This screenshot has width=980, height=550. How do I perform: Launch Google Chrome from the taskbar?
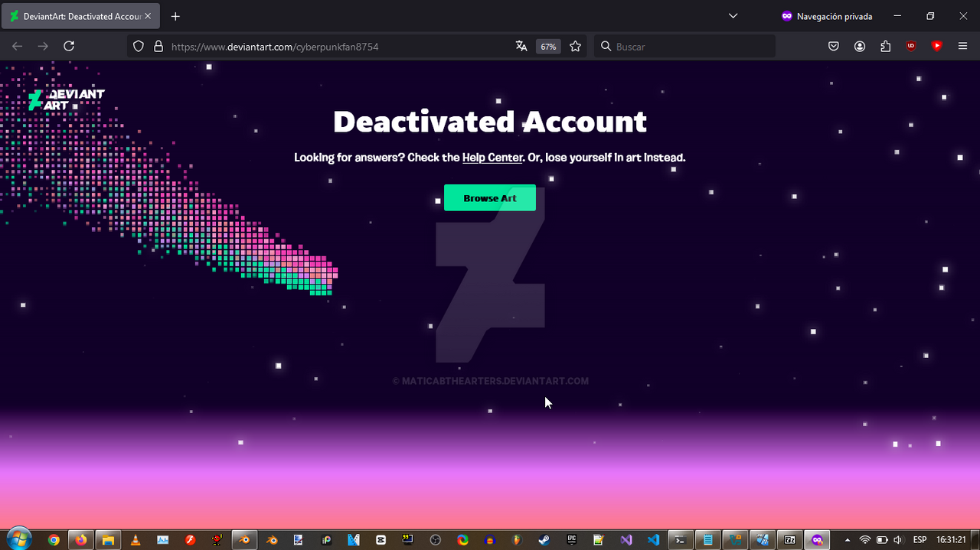(x=54, y=540)
